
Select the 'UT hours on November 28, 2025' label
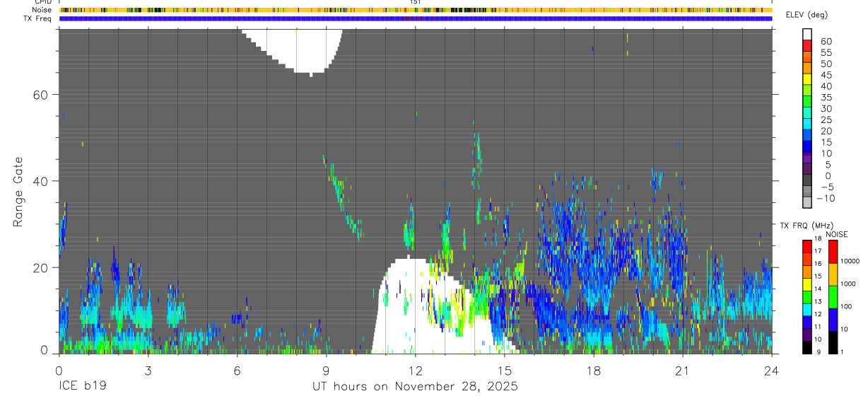(x=415, y=387)
